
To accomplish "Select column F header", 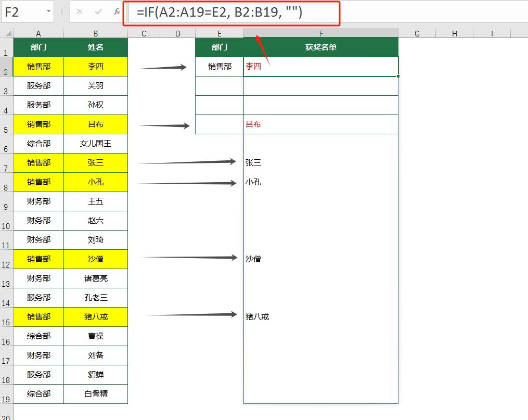I will point(321,33).
